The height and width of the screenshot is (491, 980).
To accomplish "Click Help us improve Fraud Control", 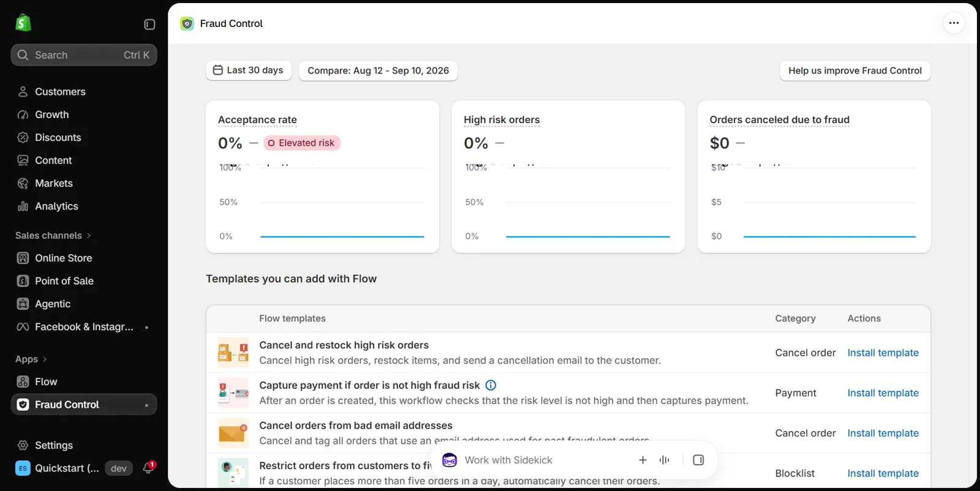I will point(855,70).
